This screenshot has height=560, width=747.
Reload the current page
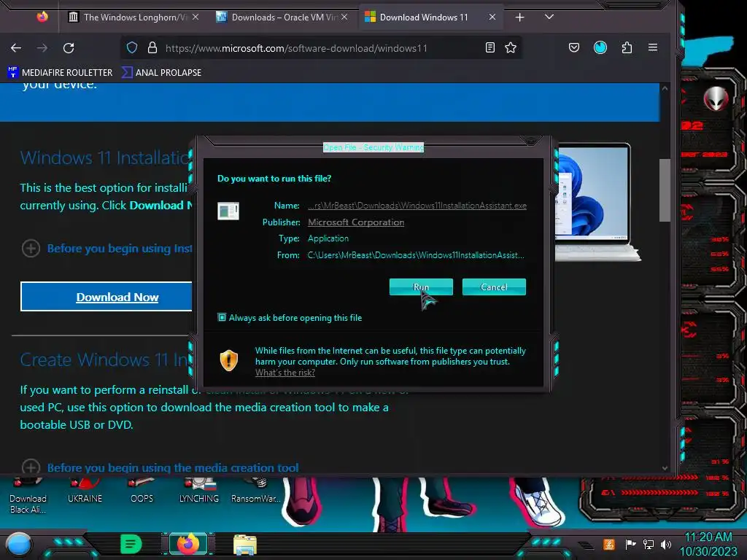[69, 47]
